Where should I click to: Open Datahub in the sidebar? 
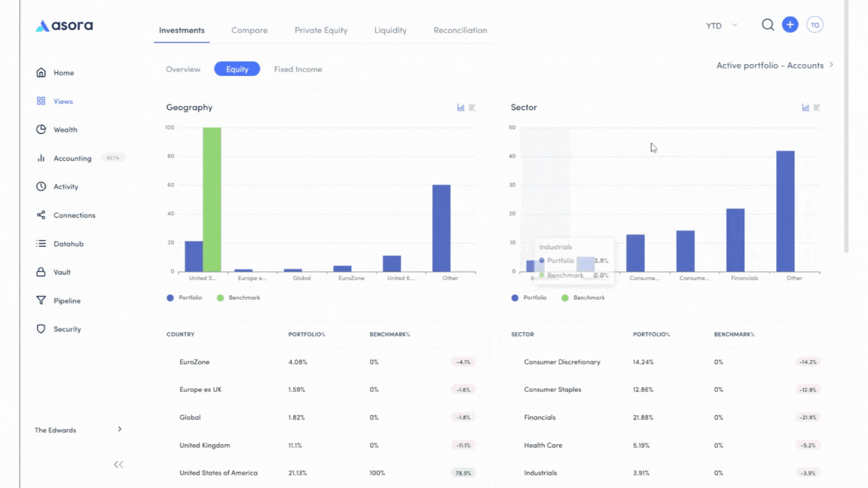[68, 244]
